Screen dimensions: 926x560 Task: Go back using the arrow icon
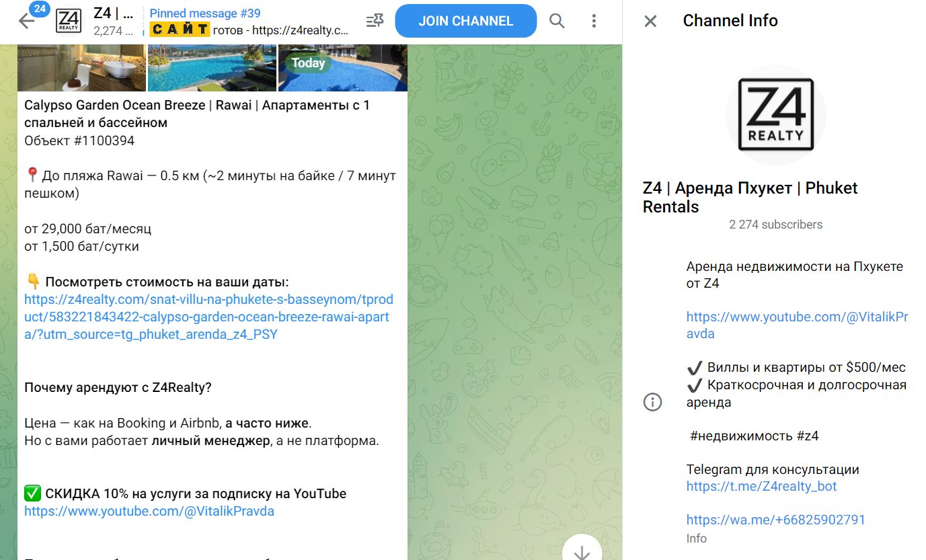26,21
